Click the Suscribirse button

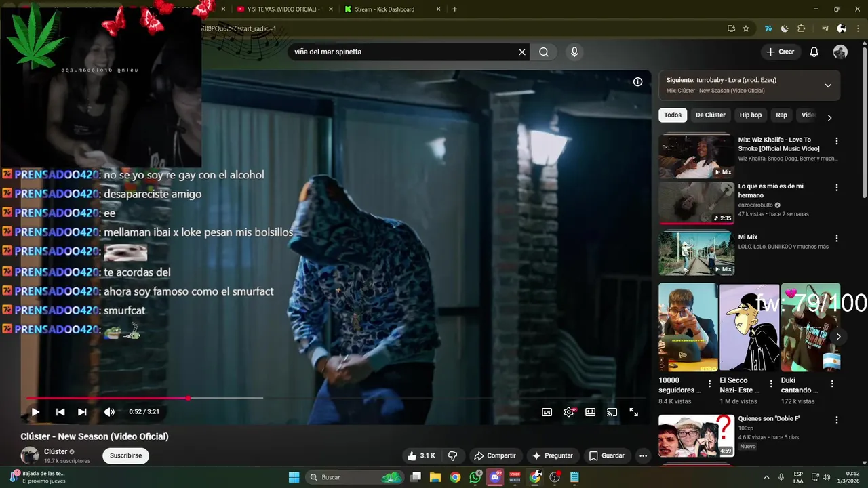pyautogui.click(x=126, y=455)
